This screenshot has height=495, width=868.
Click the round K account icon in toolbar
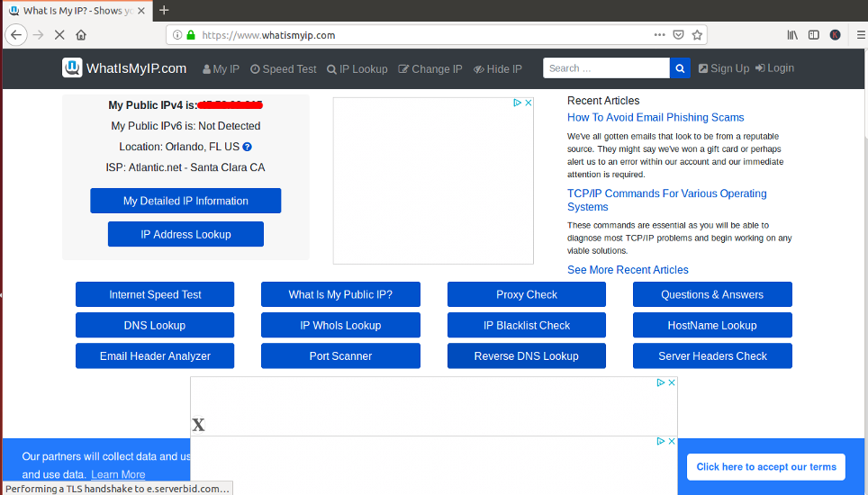tap(836, 35)
